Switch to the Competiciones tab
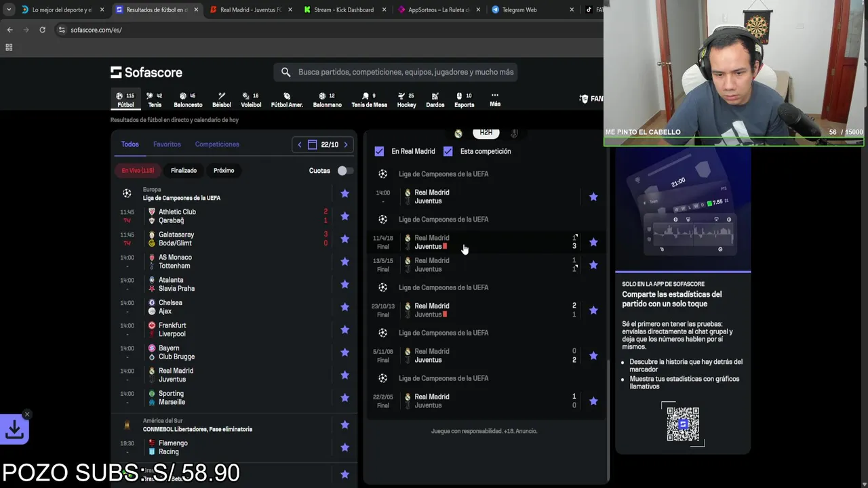 [x=217, y=144]
